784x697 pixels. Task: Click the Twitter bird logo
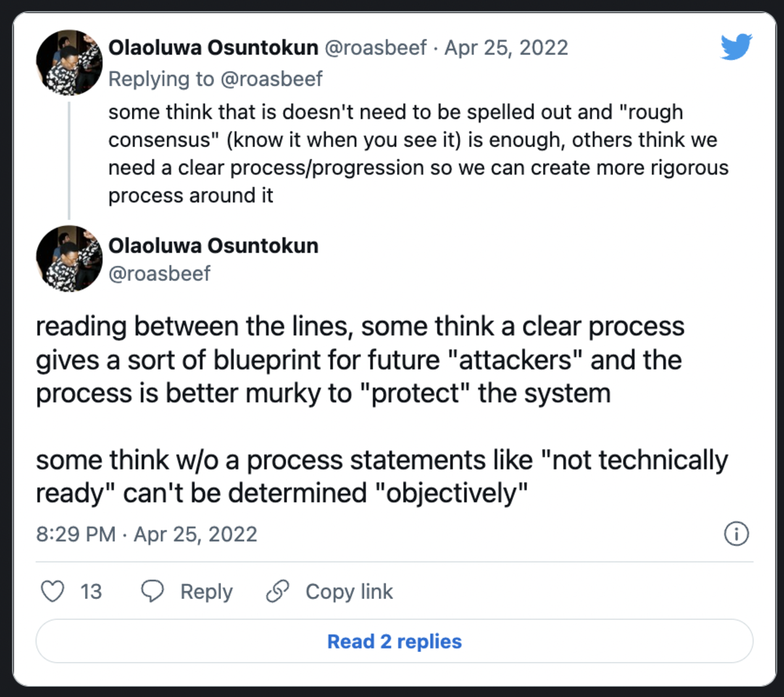point(736,47)
